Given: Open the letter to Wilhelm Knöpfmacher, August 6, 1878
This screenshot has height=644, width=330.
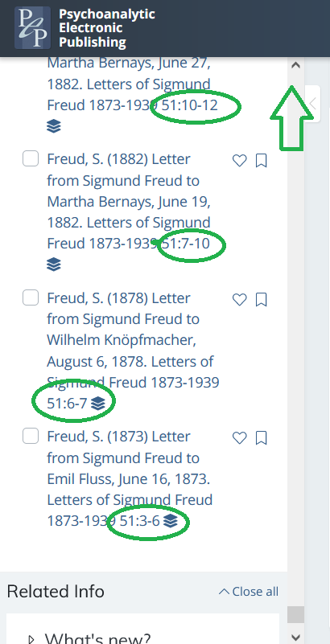Looking at the screenshot, I should pyautogui.click(x=133, y=351).
